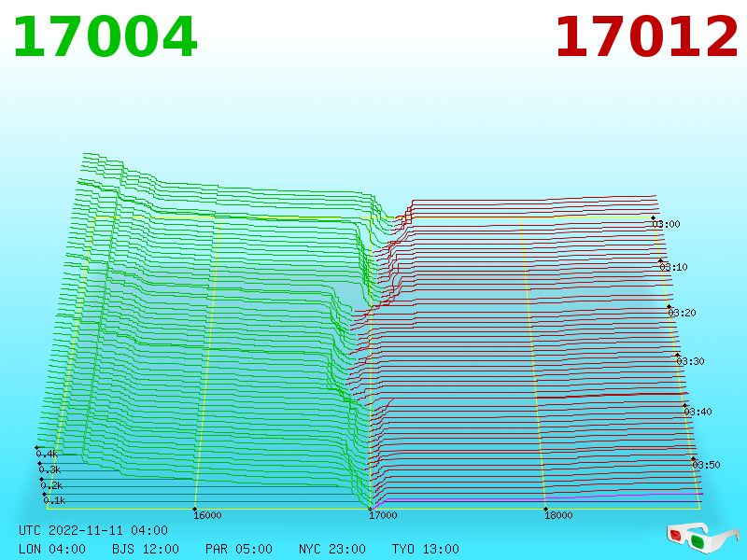Click the red 17012 ask price
Screen dimensions: 747x560
pos(646,37)
